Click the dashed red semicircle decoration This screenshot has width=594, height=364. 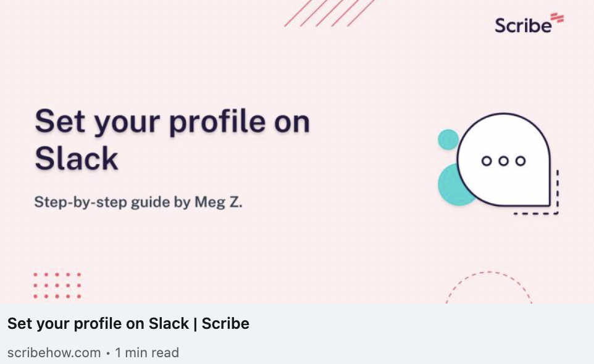coord(489,287)
